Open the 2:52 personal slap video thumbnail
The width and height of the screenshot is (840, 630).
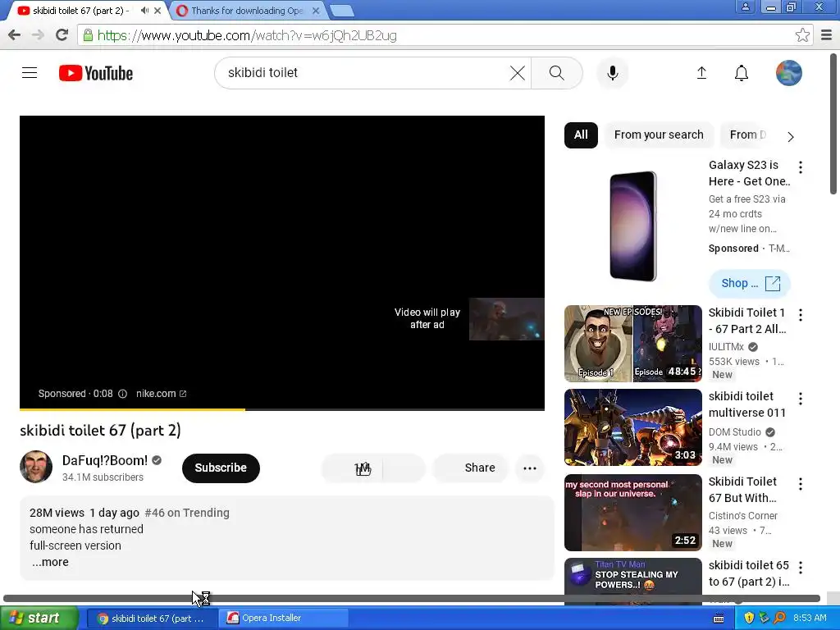[632, 513]
